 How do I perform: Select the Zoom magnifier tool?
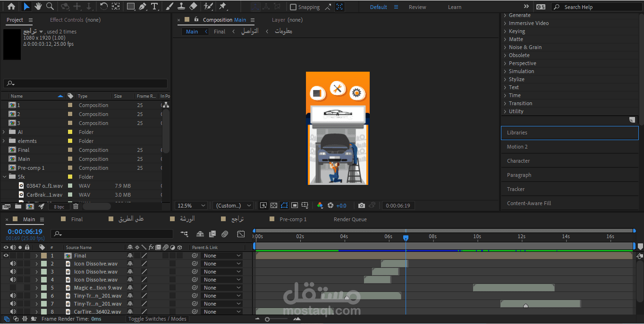click(50, 7)
